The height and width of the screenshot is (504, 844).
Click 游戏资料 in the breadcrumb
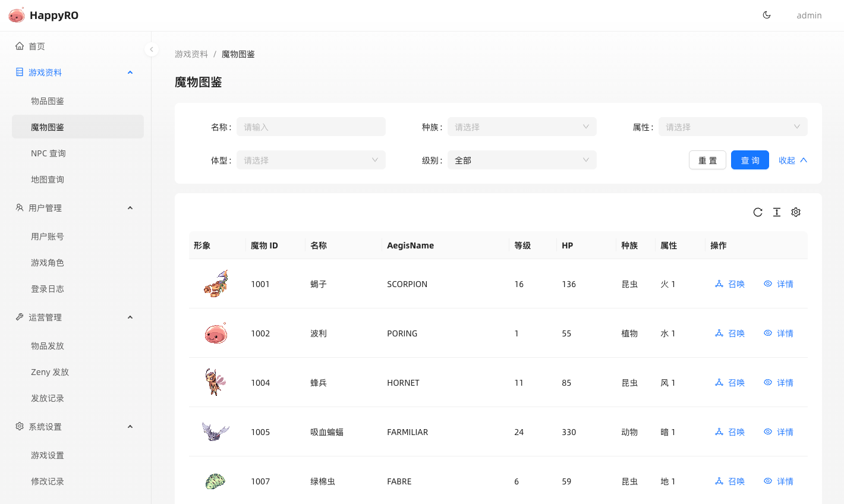click(191, 54)
